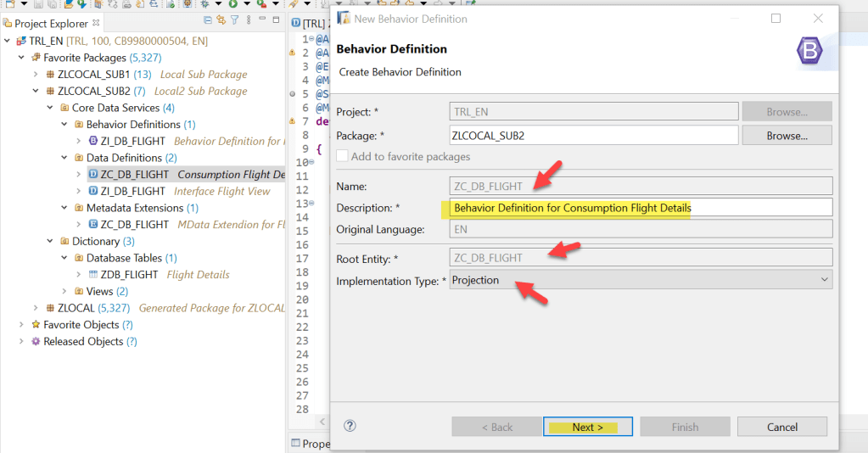Click the Debug bug icon in toolbar
The image size is (868, 453).
[205, 5]
